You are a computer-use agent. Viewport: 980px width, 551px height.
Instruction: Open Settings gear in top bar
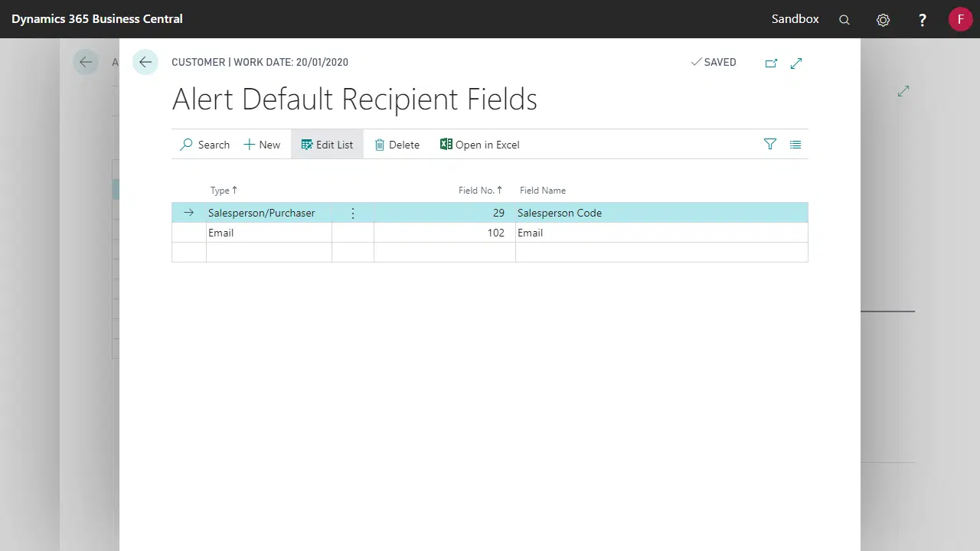point(883,20)
